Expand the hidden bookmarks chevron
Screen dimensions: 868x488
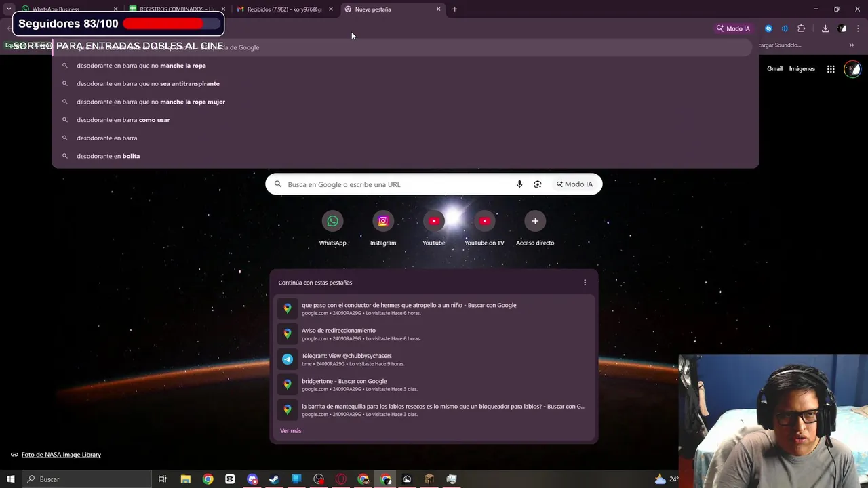point(852,45)
